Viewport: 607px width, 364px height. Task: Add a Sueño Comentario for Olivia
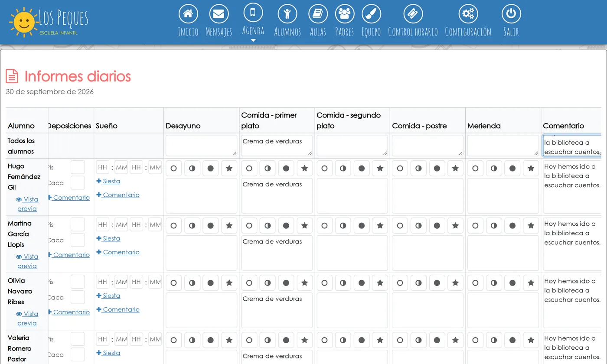118,309
